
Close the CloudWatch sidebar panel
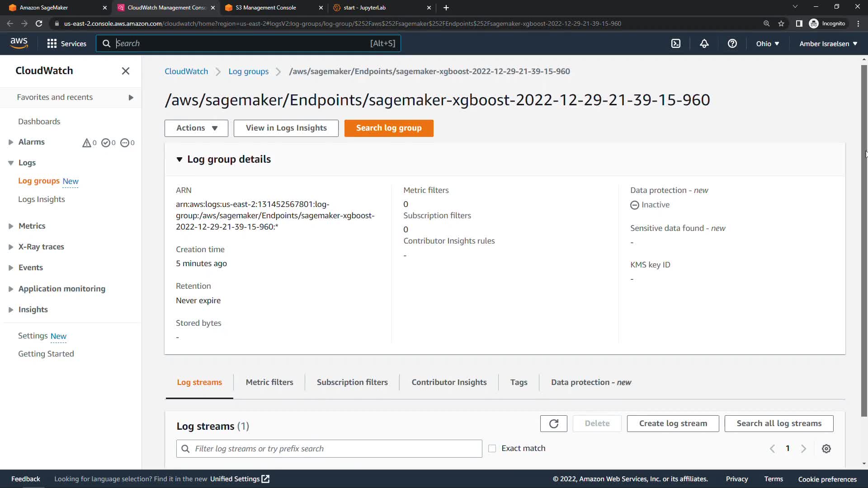(125, 71)
